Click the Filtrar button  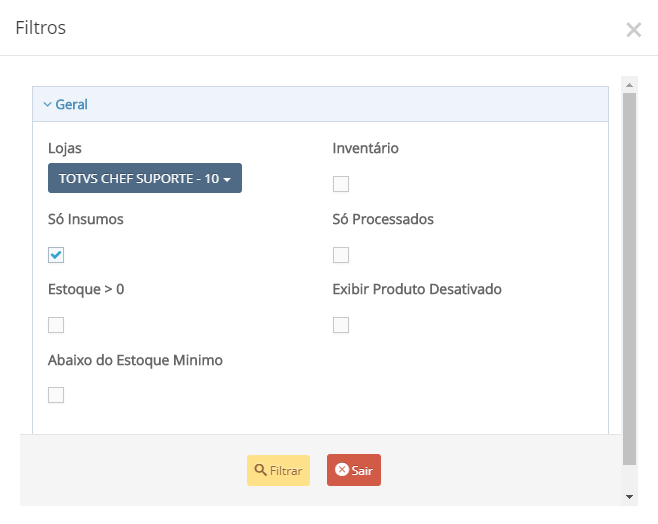278,470
